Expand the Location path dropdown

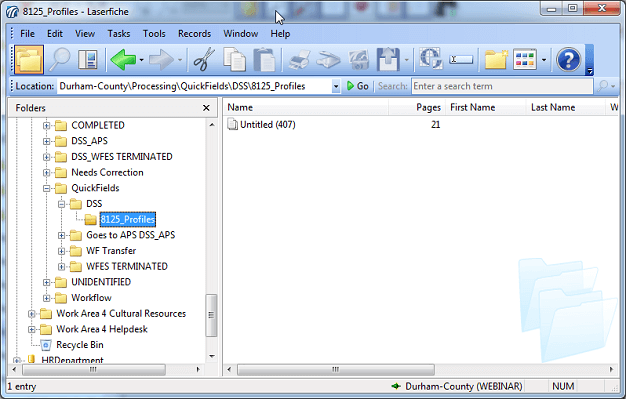[x=336, y=86]
